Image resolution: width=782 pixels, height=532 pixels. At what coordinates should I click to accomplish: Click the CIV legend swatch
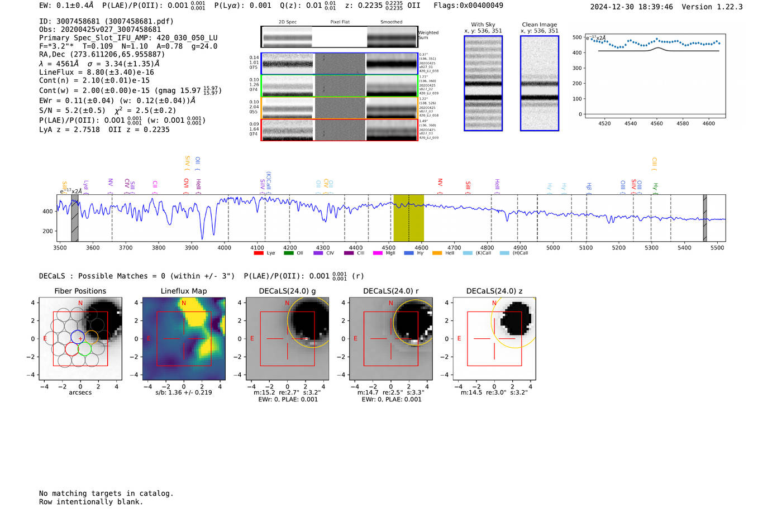[318, 253]
